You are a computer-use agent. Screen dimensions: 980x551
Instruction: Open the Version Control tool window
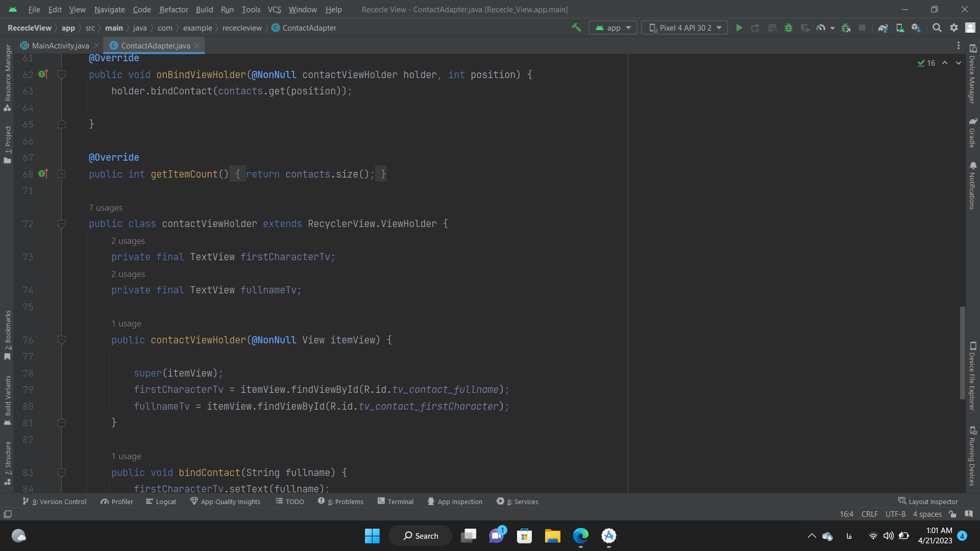click(55, 502)
